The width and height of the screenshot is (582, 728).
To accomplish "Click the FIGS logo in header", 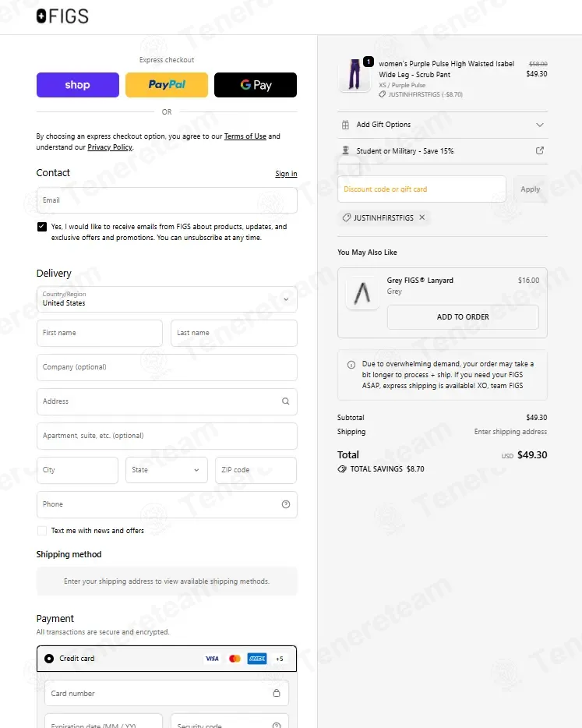I will (x=62, y=16).
